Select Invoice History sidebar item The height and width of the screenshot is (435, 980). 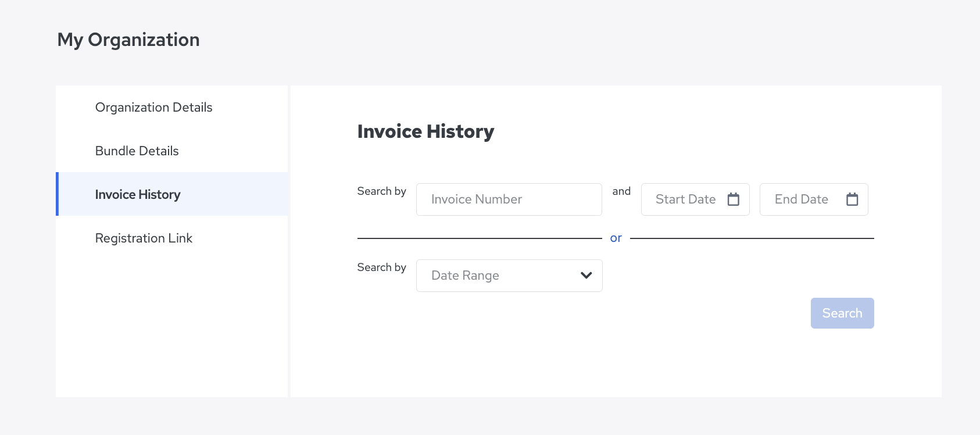point(172,194)
